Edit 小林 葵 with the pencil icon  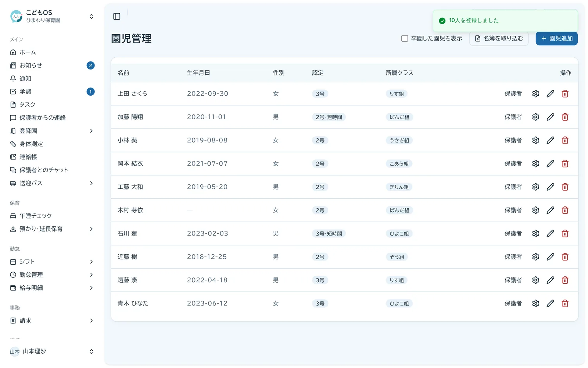tap(550, 140)
